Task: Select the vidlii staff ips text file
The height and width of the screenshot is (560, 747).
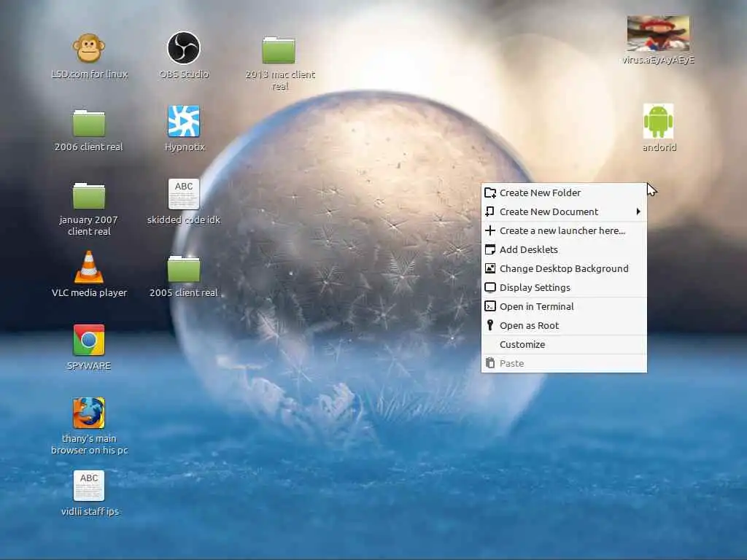Action: point(88,486)
